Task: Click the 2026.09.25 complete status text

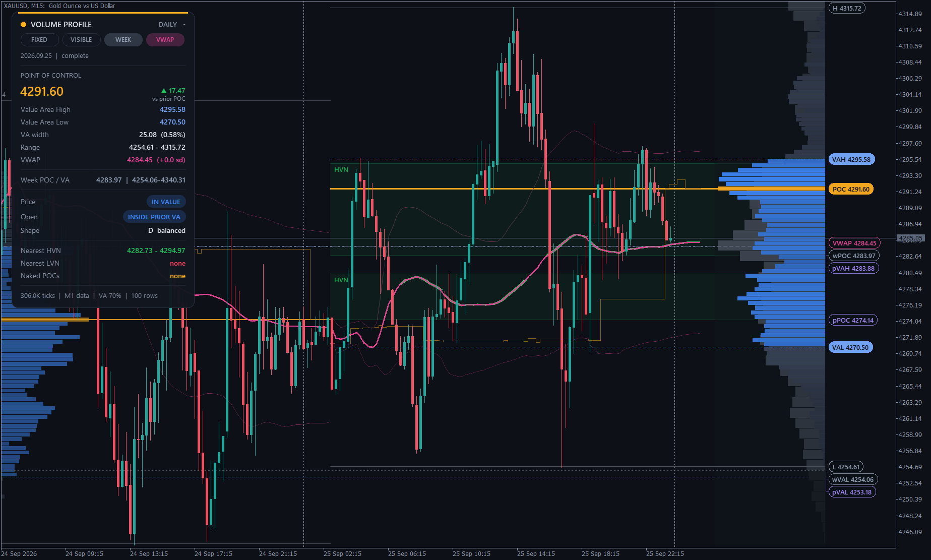Action: point(54,55)
